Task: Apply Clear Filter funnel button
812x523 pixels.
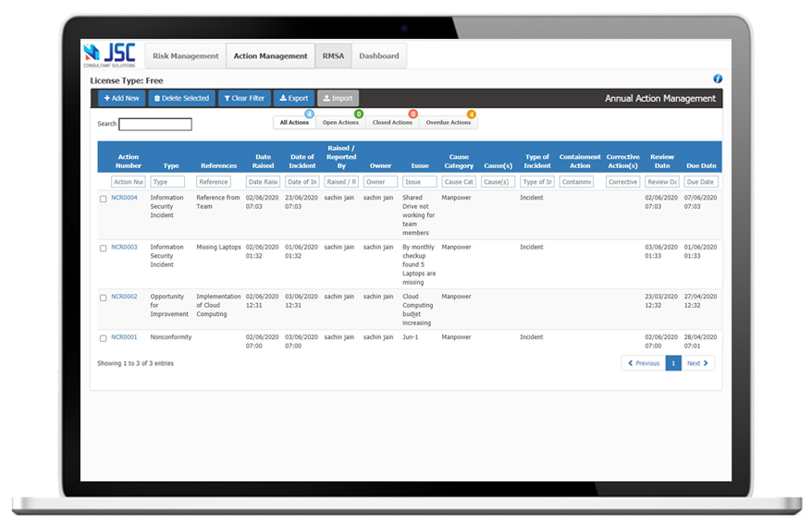Action: pyautogui.click(x=244, y=98)
